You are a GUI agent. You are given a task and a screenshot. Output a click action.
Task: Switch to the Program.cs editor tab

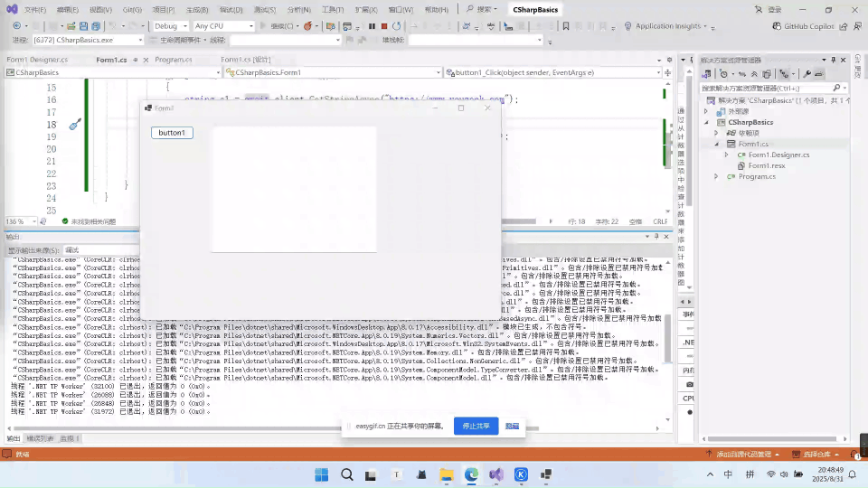[174, 60]
